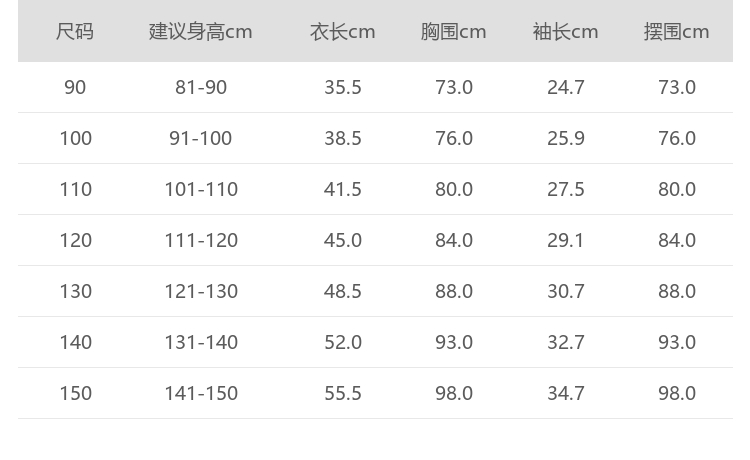The image size is (750, 460).
Task: Click the 摆围cm column header
Action: 677,31
